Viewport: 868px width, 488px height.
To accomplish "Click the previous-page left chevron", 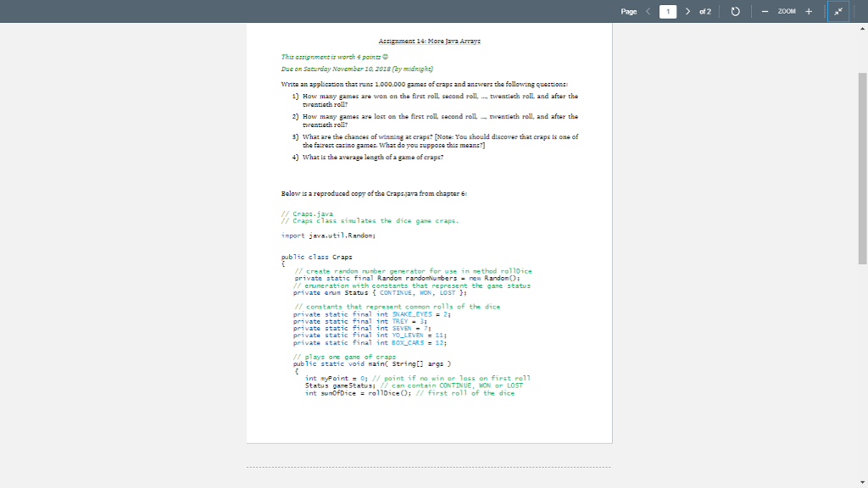I will click(648, 11).
